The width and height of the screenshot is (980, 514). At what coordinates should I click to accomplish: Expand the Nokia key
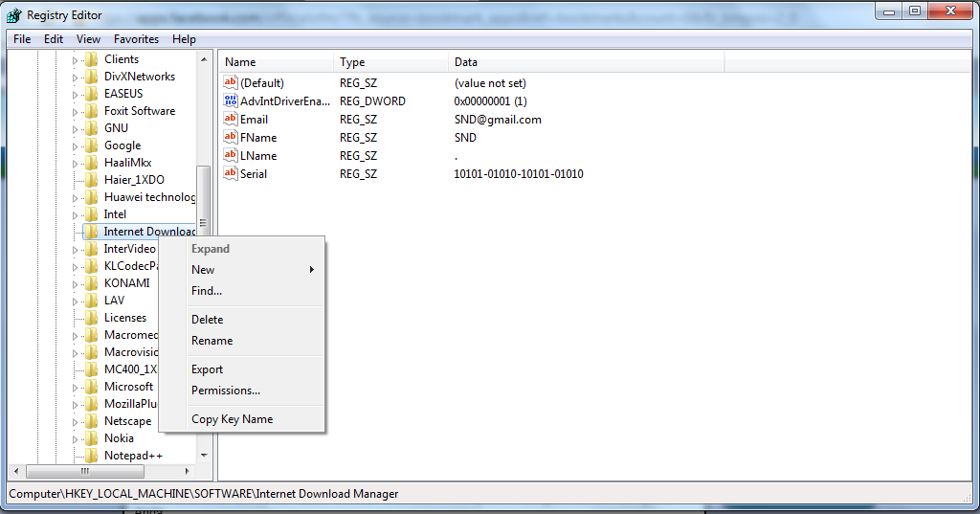[75, 439]
